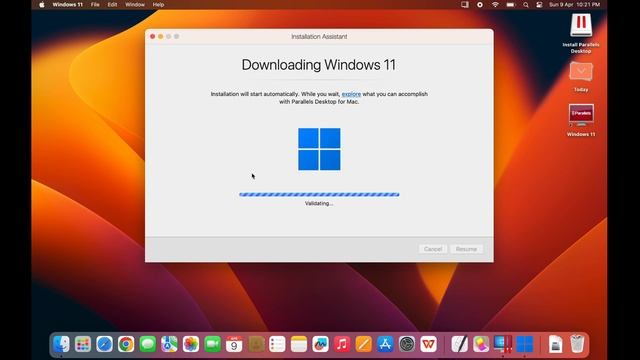
Task: Launch Music app from the Dock
Action: pos(342,344)
